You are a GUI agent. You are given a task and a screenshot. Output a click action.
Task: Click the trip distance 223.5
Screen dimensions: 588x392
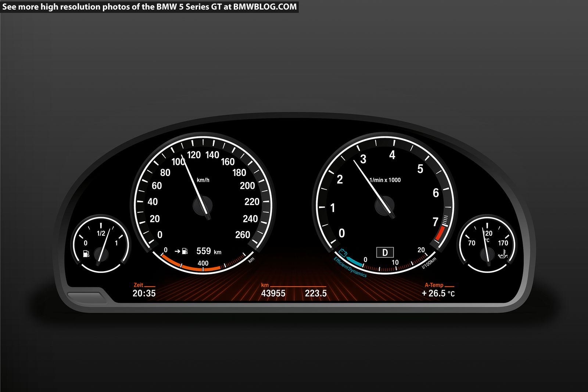(x=316, y=293)
